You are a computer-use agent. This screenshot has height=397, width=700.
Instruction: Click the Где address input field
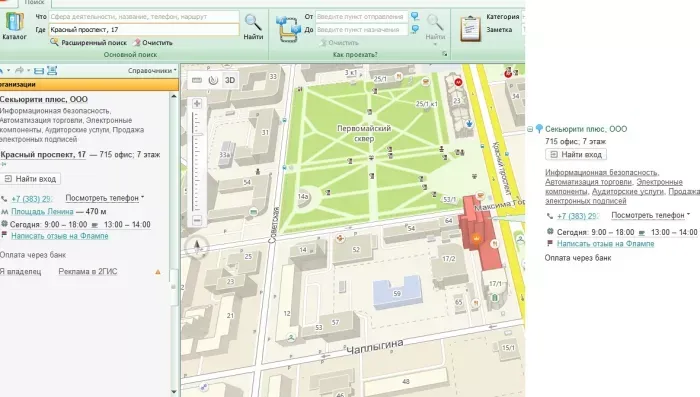144,29
